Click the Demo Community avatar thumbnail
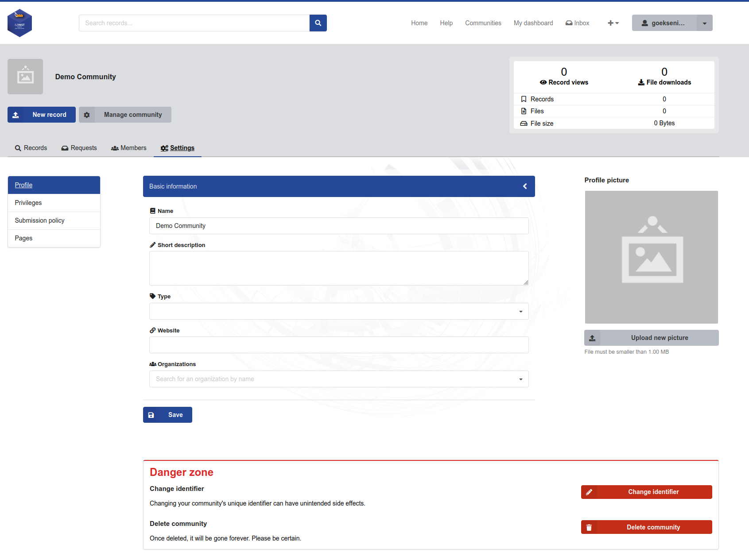Screen dimensions: 749x560 point(25,77)
